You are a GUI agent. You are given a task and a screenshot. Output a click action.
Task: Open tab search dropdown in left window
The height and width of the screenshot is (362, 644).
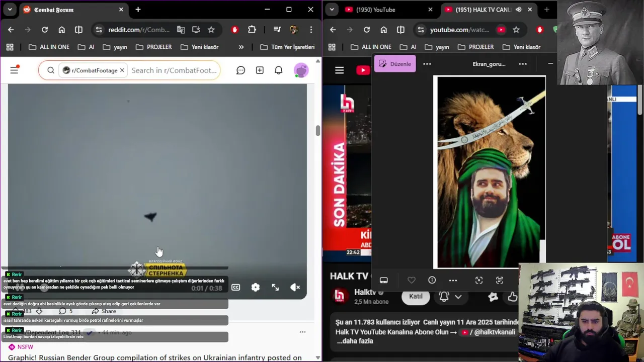tap(10, 10)
